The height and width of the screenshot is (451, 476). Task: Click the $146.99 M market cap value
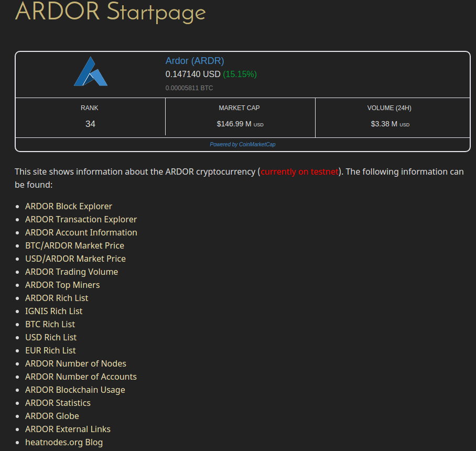click(x=240, y=124)
